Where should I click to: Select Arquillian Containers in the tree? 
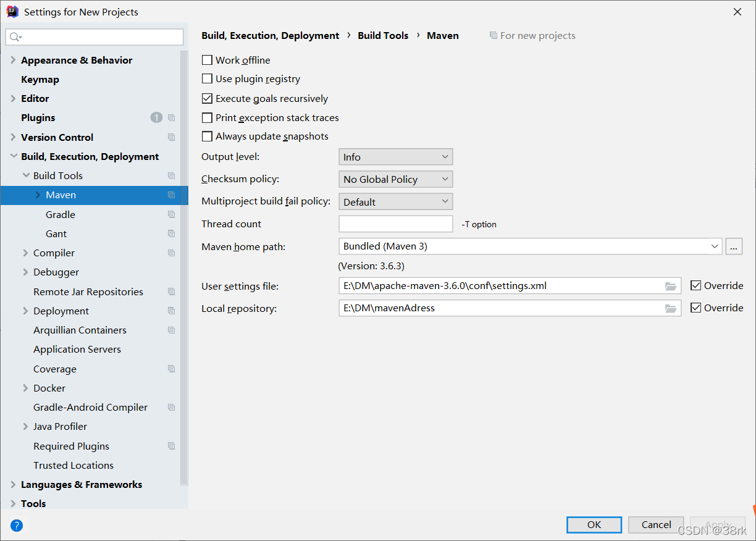tap(80, 330)
